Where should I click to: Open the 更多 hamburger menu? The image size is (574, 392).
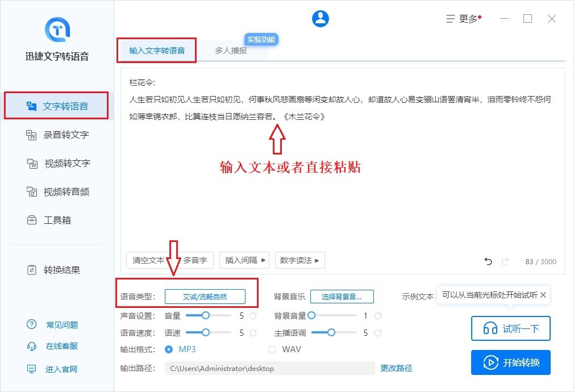(x=463, y=19)
